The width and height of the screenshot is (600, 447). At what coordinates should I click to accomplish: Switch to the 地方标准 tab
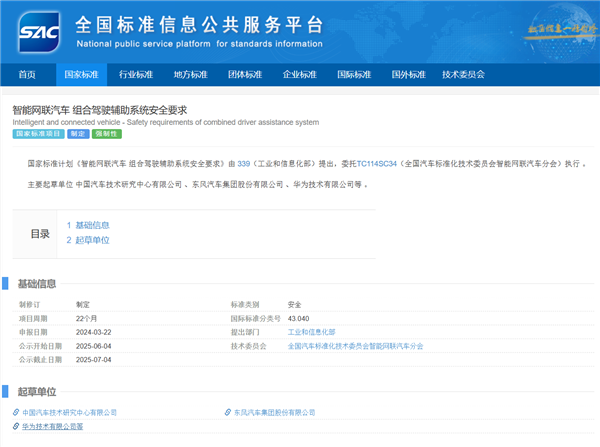190,74
